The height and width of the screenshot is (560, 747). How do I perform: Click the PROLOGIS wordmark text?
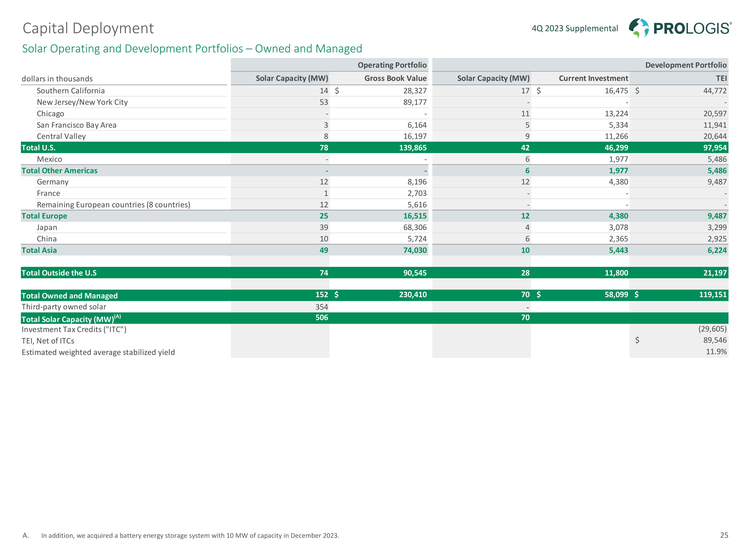coord(692,29)
